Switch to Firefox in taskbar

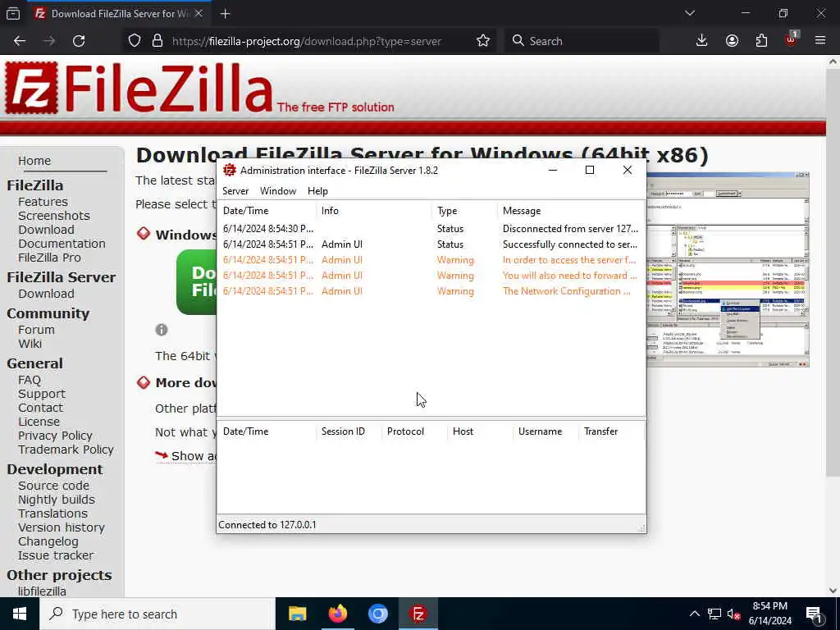(337, 614)
